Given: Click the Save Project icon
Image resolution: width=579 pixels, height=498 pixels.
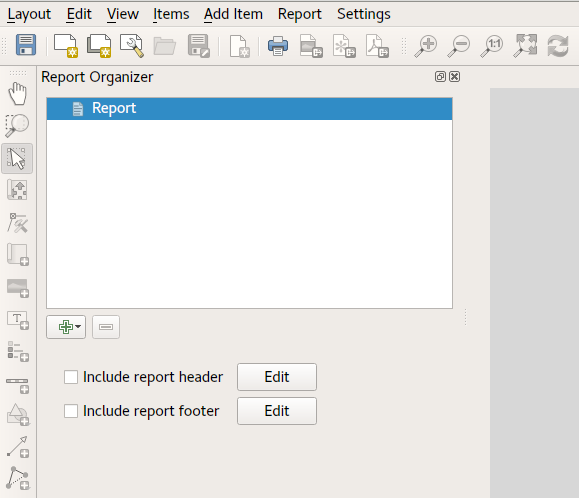Looking at the screenshot, I should [x=26, y=45].
